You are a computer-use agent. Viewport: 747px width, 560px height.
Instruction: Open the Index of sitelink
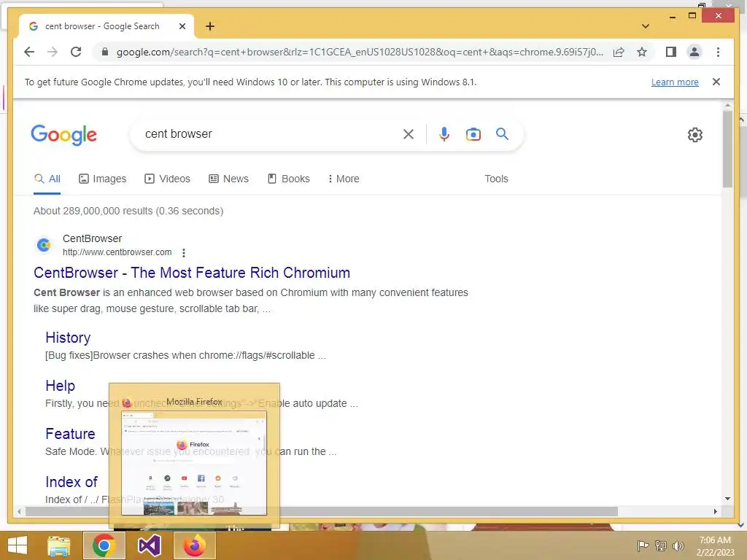tap(71, 482)
